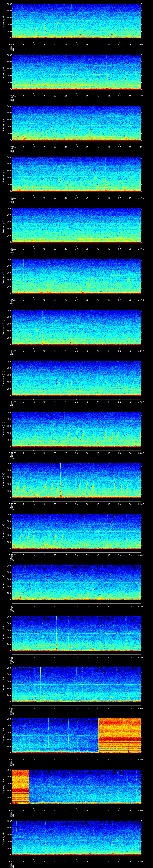The height and width of the screenshot is (868, 153).
Task: Open the spectrogram panel starting at 7:44:00
Action: 77,786
